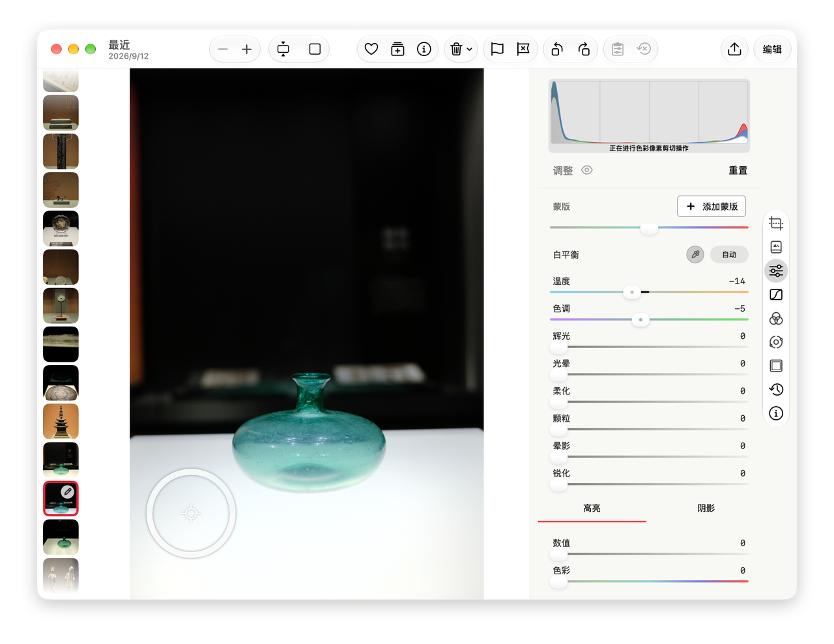Image resolution: width=834 pixels, height=644 pixels.
Task: Open the 添加蒙版 add mask menu
Action: pos(712,207)
